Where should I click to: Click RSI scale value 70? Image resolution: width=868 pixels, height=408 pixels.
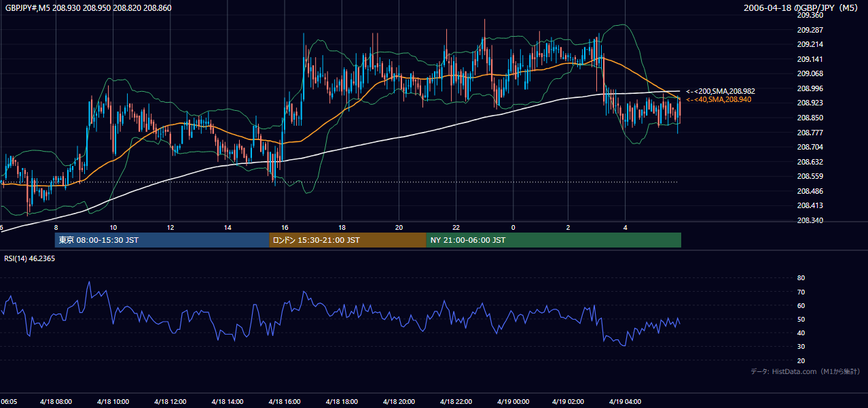pos(801,292)
